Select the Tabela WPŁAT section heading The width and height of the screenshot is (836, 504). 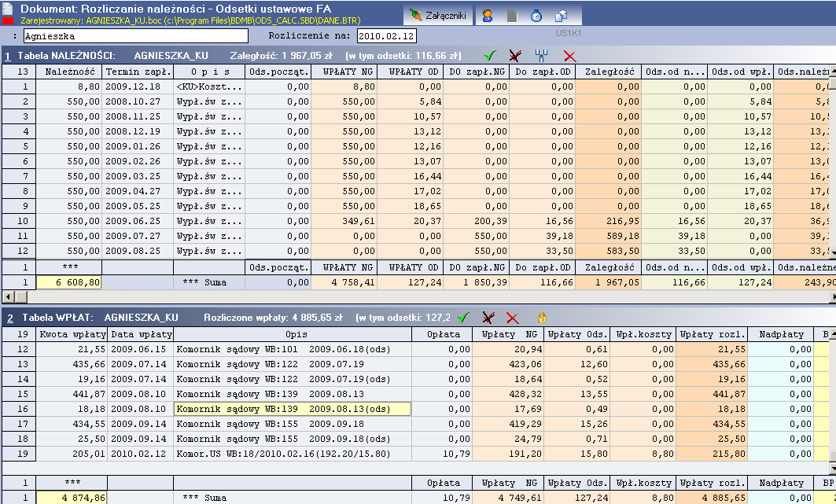click(x=57, y=318)
